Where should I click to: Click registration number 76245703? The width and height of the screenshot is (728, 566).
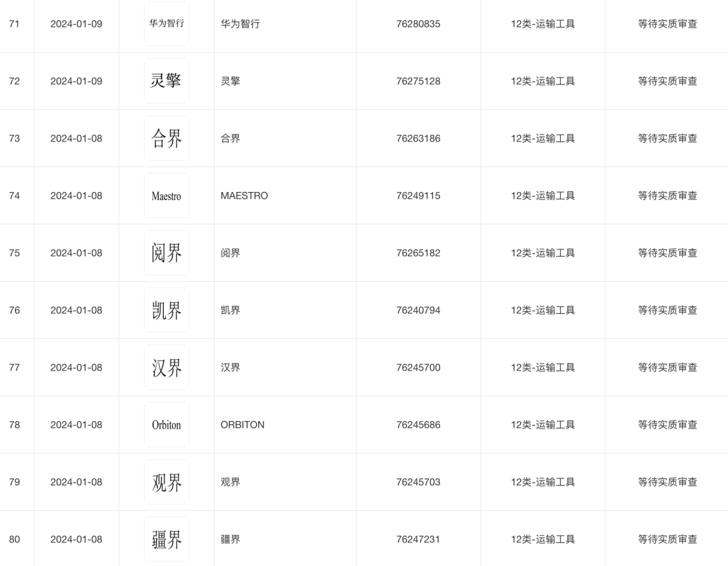[x=418, y=482]
